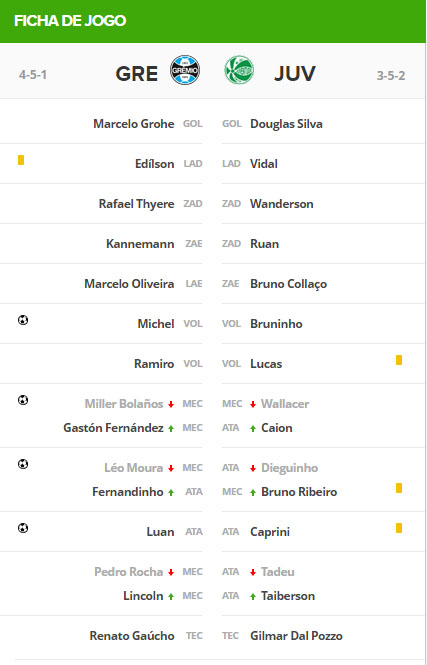The image size is (427, 665).
Task: Open Marcelo Grohe's player name
Action: [x=134, y=124]
